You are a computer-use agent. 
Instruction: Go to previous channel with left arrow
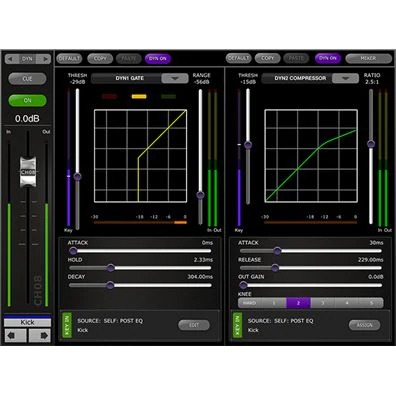point(15,335)
